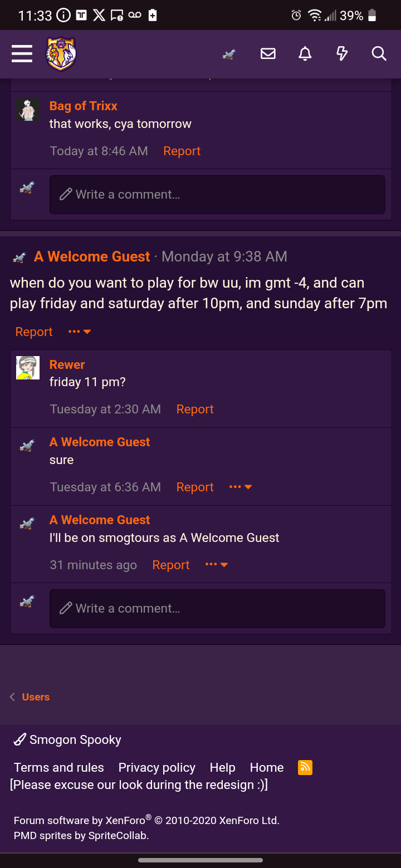Open the search magnifier icon
The height and width of the screenshot is (868, 401).
coord(379,54)
